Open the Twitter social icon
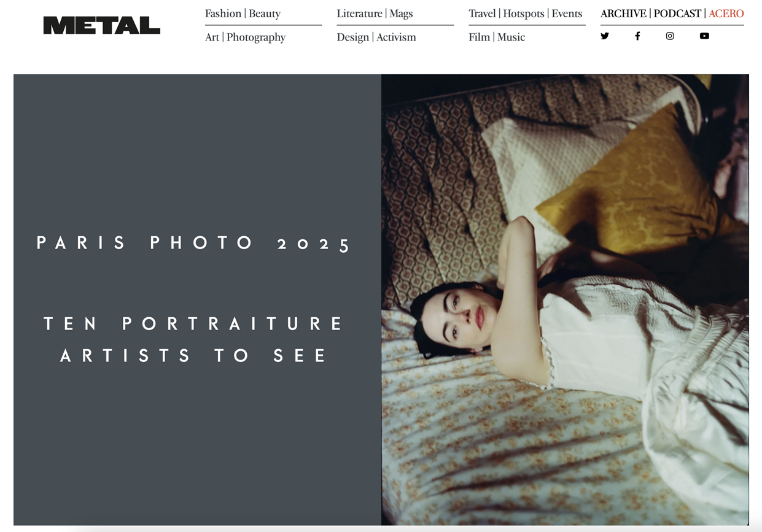Viewport: 762px width, 532px height. coord(605,36)
